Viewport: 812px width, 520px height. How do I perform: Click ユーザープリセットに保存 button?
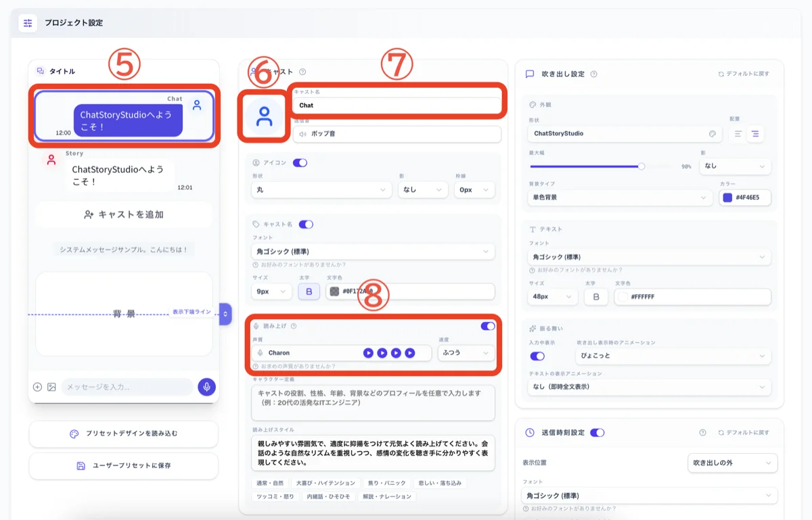coord(123,466)
